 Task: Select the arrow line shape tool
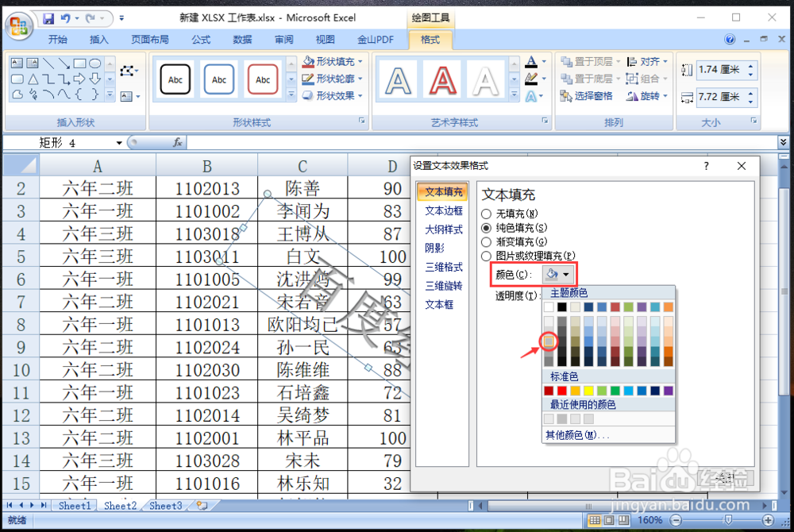click(x=64, y=64)
